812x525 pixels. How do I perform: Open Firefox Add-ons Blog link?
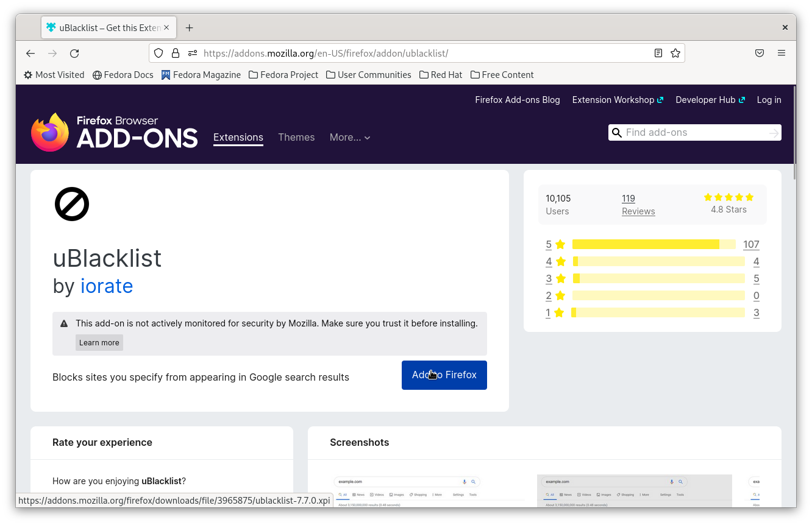coord(518,100)
